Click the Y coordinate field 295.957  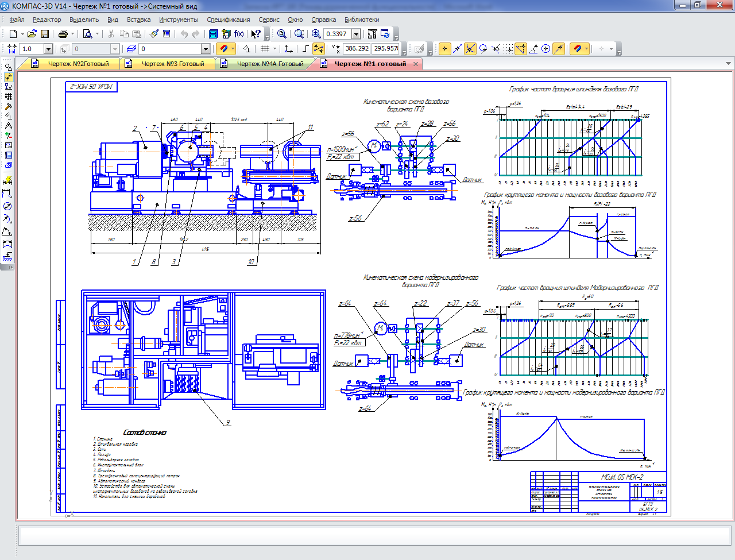[386, 49]
